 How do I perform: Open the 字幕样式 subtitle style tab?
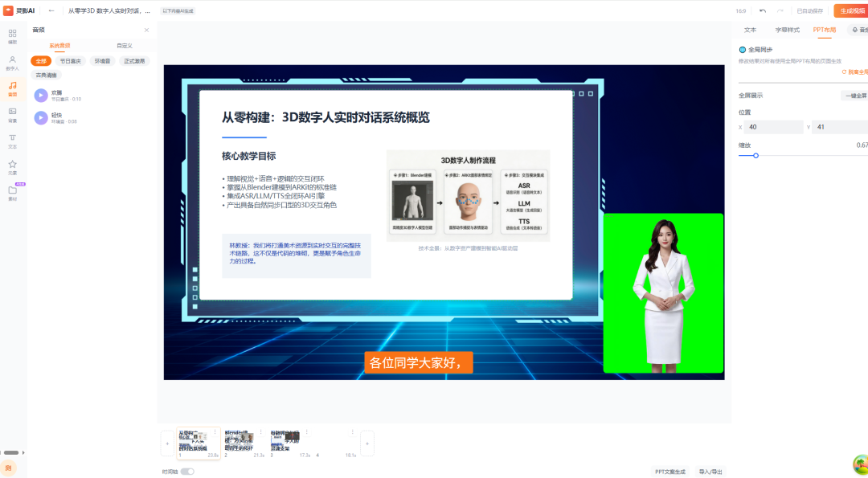(787, 30)
